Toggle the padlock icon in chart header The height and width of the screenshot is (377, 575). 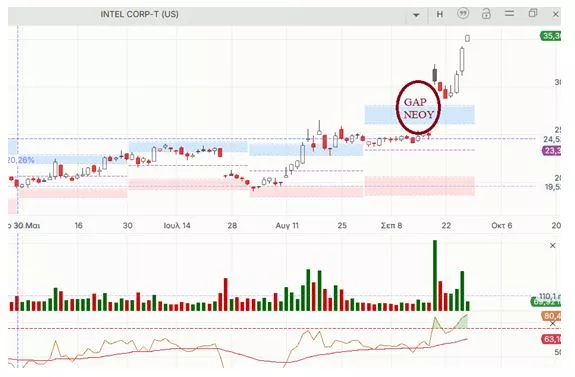[486, 14]
